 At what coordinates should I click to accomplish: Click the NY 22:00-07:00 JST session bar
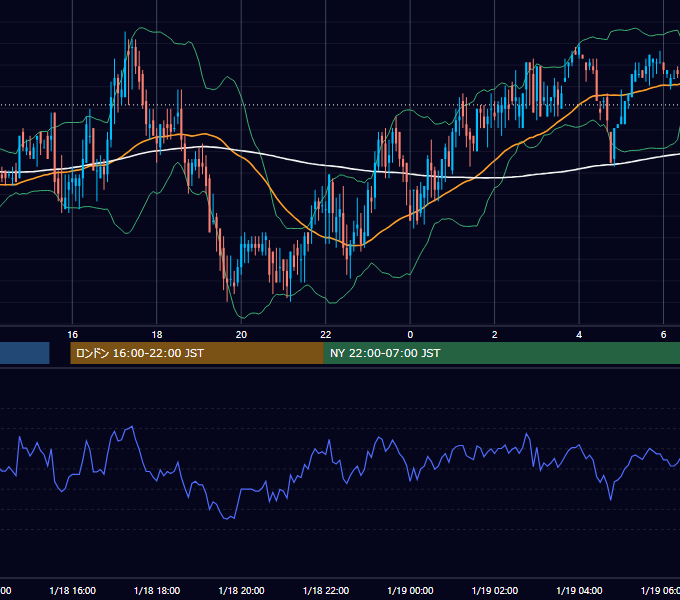pyautogui.click(x=502, y=353)
